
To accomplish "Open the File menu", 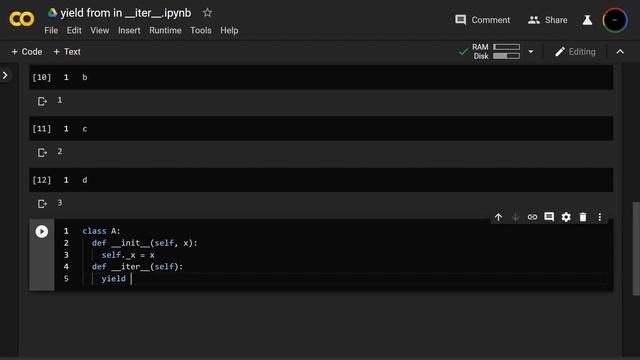I will point(51,31).
